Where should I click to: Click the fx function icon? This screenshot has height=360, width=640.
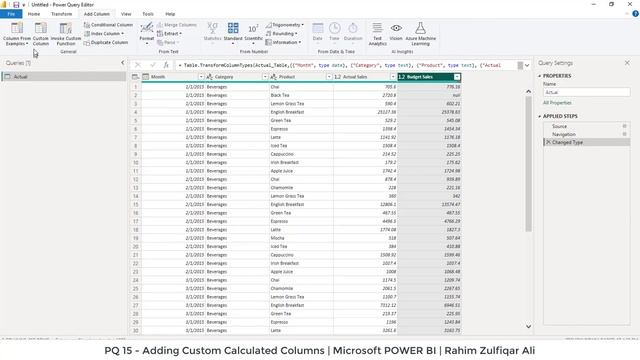166,65
